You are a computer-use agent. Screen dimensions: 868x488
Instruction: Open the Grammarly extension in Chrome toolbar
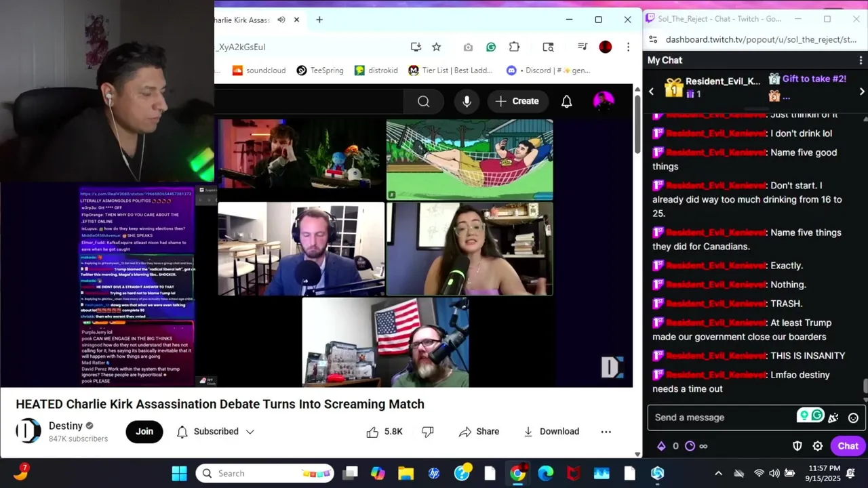point(491,47)
